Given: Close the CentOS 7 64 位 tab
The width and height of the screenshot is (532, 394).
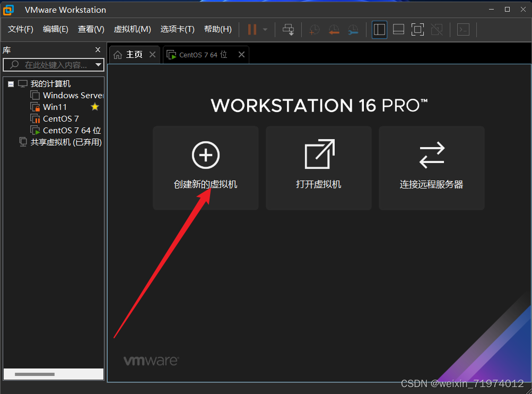Looking at the screenshot, I should click(x=241, y=54).
